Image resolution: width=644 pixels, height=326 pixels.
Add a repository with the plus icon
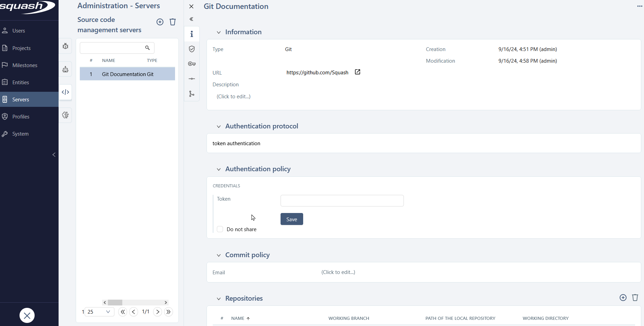point(623,298)
